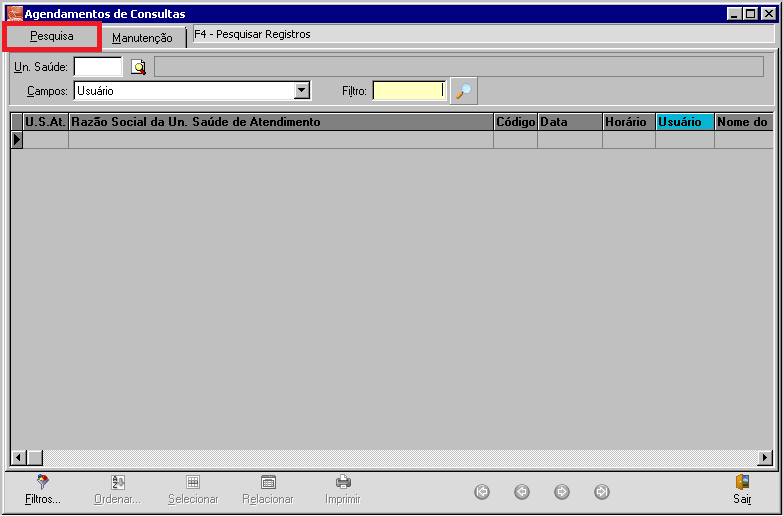Go to first record navigation icon
Screen dimensions: 783x516
[x=482, y=492]
